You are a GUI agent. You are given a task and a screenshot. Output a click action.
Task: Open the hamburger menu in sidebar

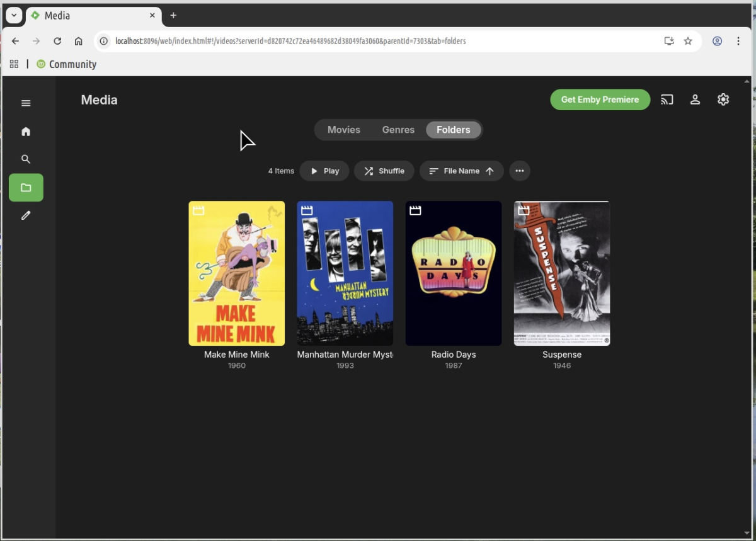[x=26, y=103]
